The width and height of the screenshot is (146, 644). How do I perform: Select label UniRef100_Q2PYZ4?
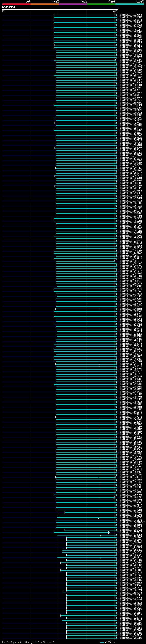(131, 321)
